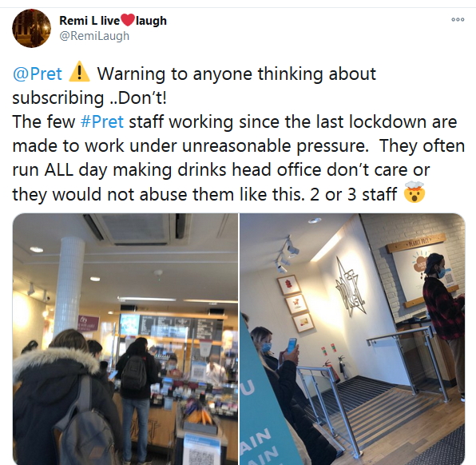Open the @Pret mention link
This screenshot has height=465, width=476.
click(38, 74)
